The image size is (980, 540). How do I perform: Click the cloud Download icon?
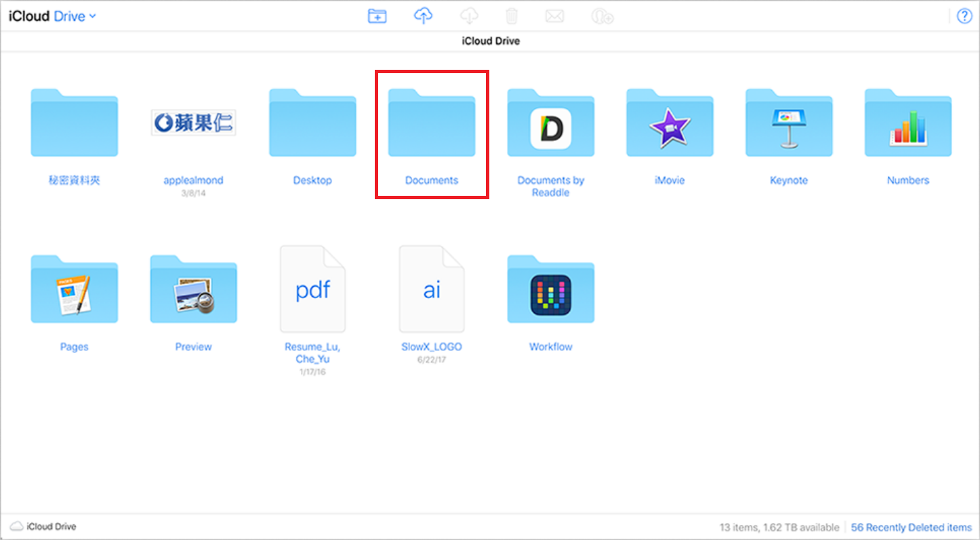pyautogui.click(x=469, y=16)
